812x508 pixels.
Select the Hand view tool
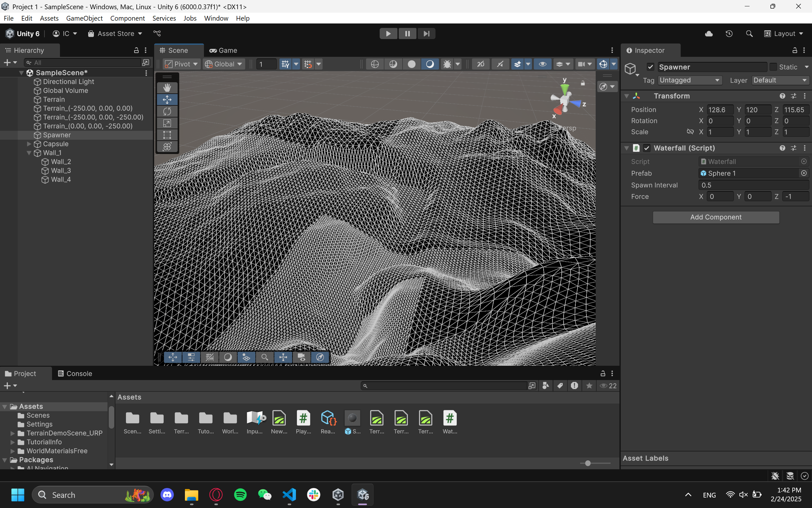point(167,88)
